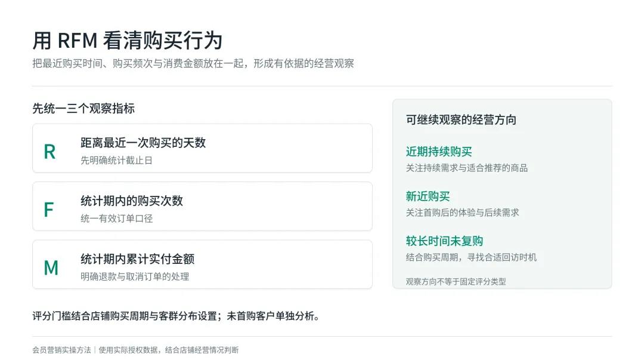Click the 关注持续需求与适合推荐的商品 description
Image resolution: width=644 pixels, height=363 pixels.
point(466,168)
